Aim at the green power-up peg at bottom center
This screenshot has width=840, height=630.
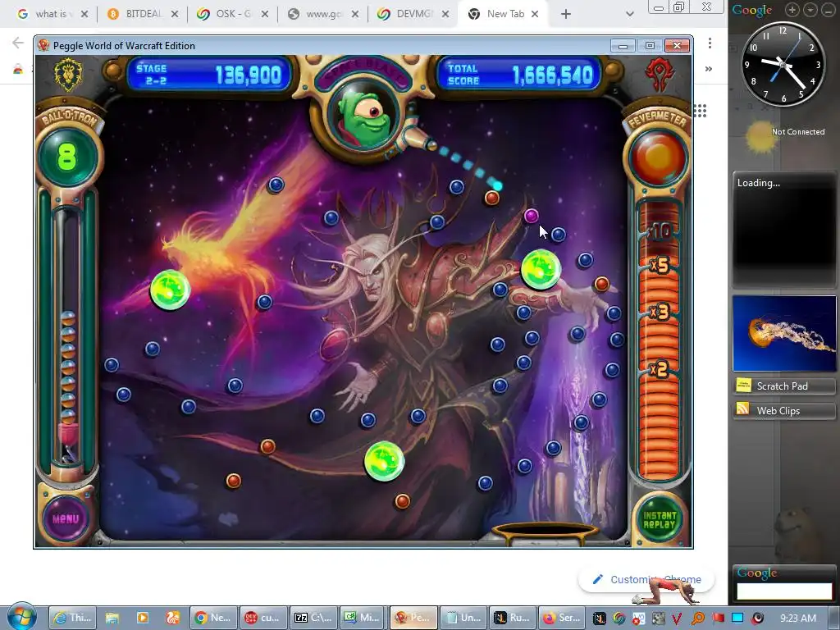pos(384,461)
